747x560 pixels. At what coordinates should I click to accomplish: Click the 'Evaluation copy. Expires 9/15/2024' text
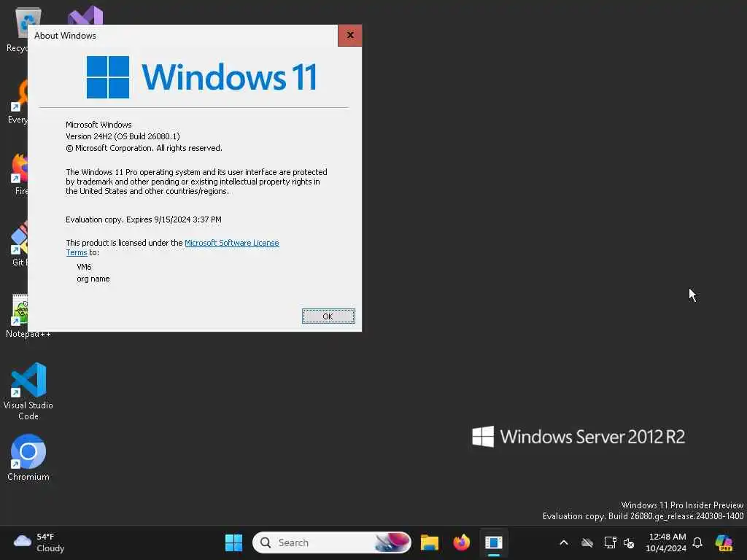point(144,219)
